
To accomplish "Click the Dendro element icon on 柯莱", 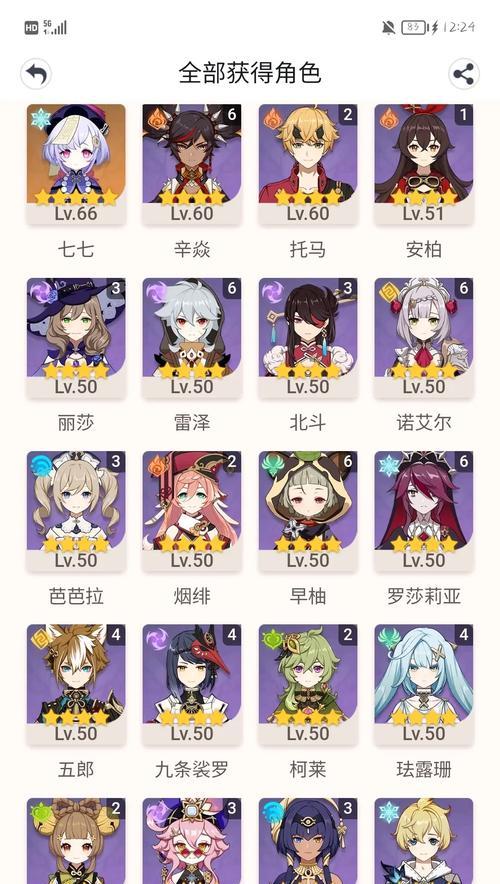I will coord(272,639).
